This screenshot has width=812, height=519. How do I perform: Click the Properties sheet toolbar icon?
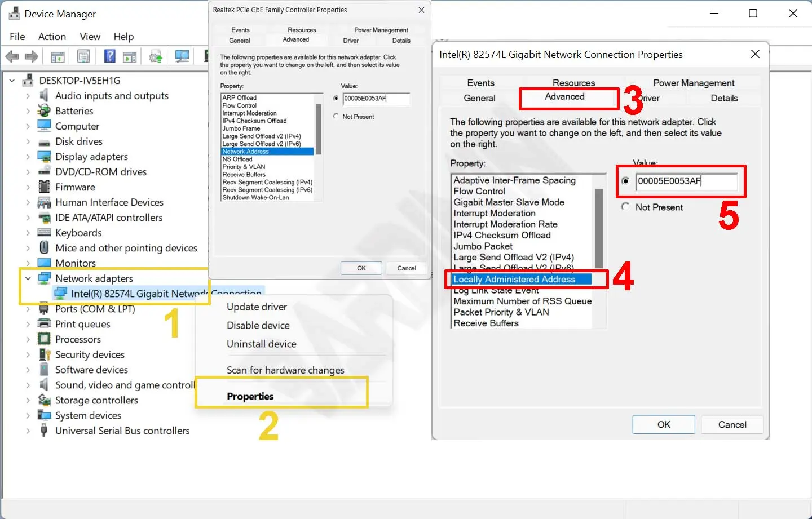click(83, 56)
